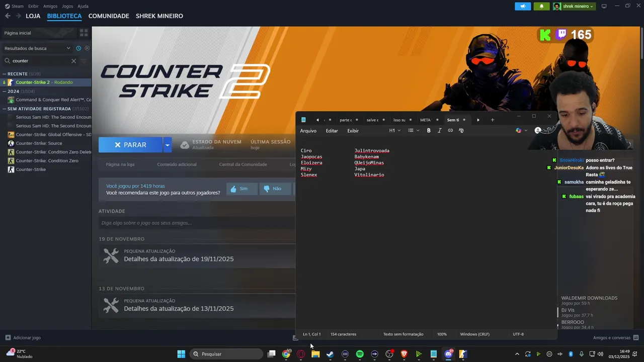Image resolution: width=644 pixels, height=362 pixels.
Task: Open Editar menu in Notepad
Action: click(332, 131)
